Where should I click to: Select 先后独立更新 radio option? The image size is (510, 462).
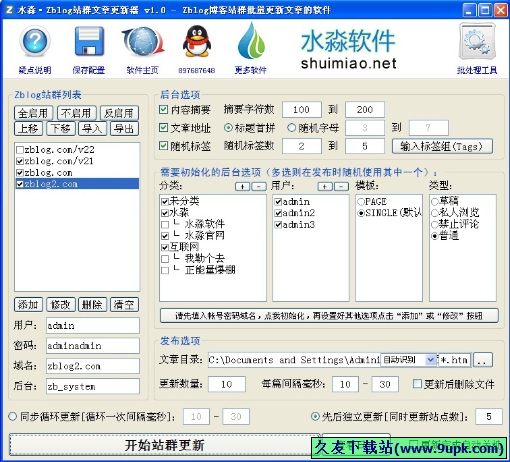point(315,416)
